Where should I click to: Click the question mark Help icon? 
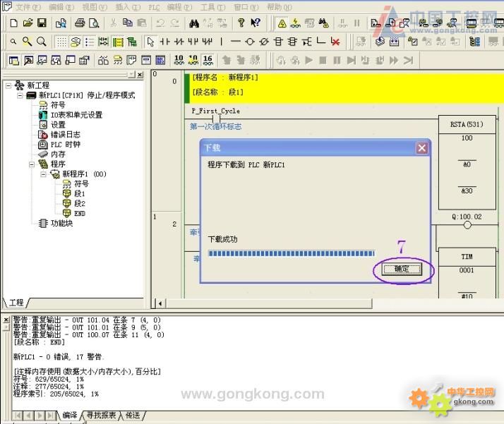242,23
